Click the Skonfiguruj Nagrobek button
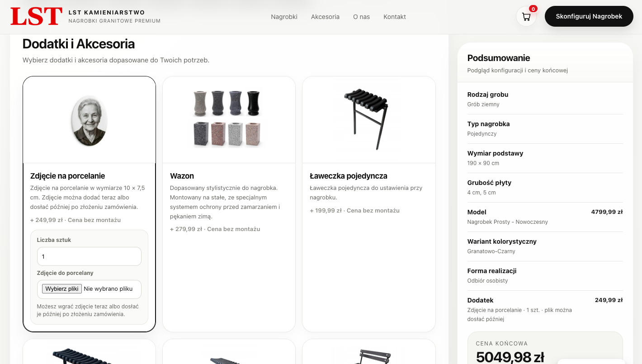The image size is (642, 364). click(x=589, y=16)
